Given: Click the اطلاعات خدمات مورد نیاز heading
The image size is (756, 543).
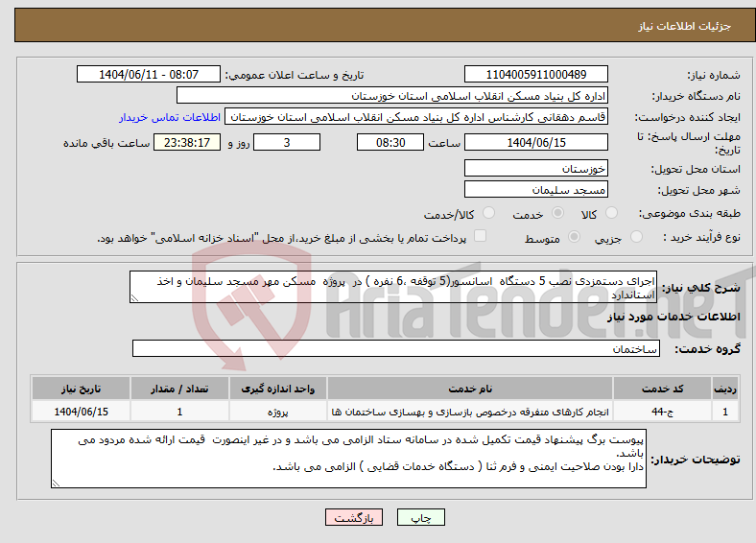Looking at the screenshot, I should 673,317.
